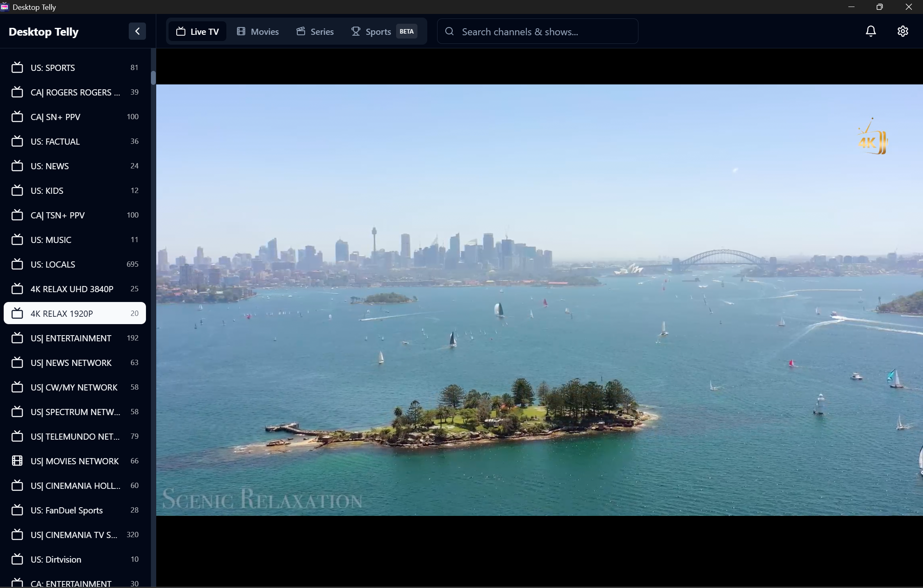Viewport: 923px width, 588px height.
Task: Open settings via the gear icon
Action: [x=902, y=31]
